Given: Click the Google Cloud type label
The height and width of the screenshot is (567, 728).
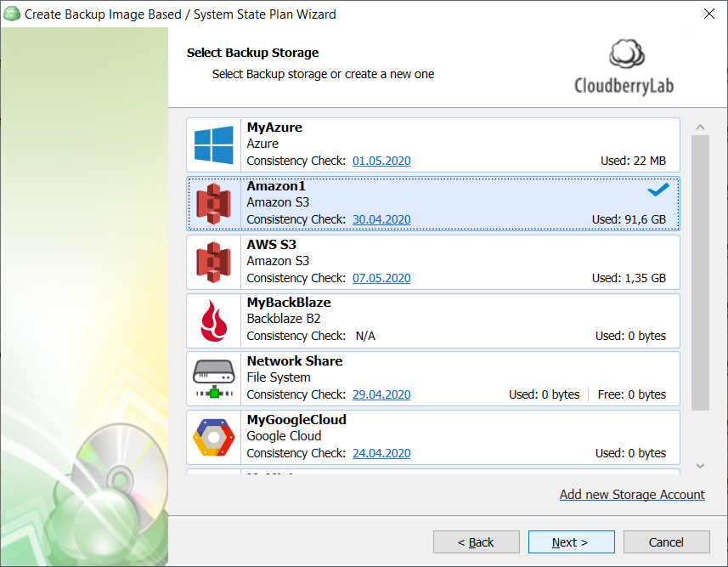Looking at the screenshot, I should click(284, 436).
